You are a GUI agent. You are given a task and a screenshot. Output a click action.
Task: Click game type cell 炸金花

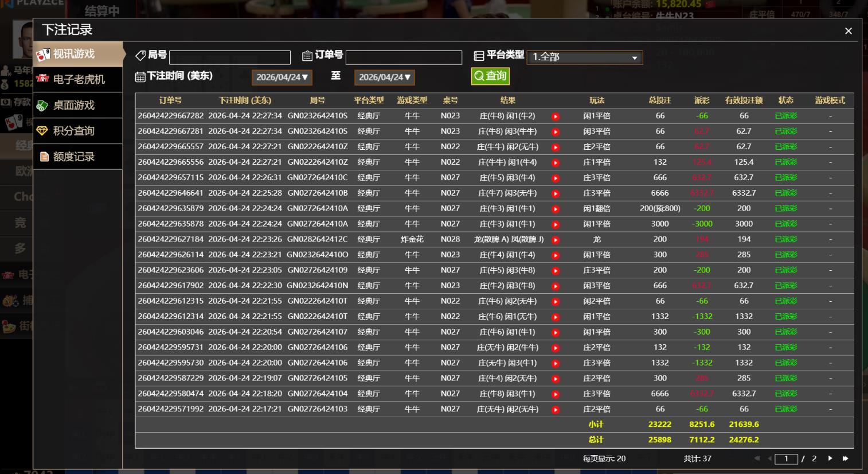pyautogui.click(x=412, y=239)
